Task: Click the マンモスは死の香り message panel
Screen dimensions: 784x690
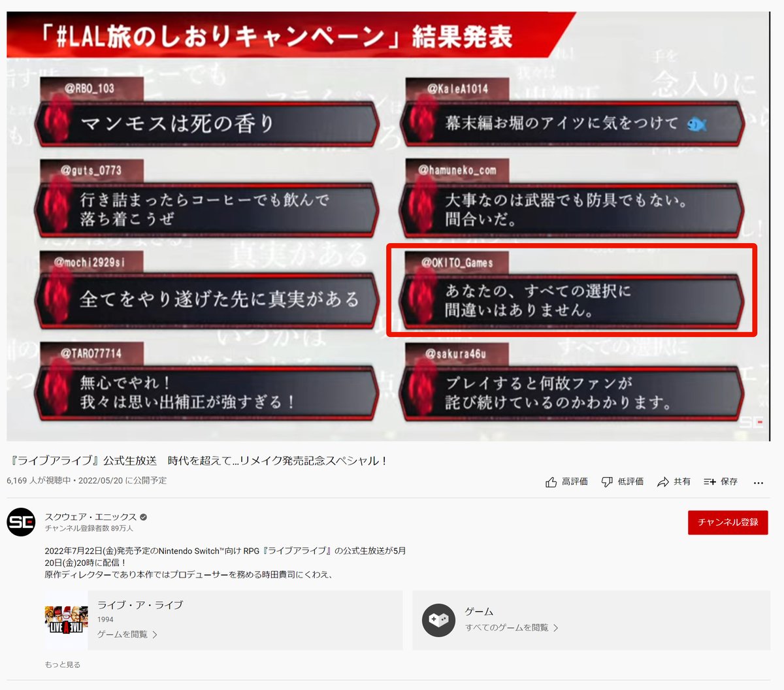Action: 206,123
